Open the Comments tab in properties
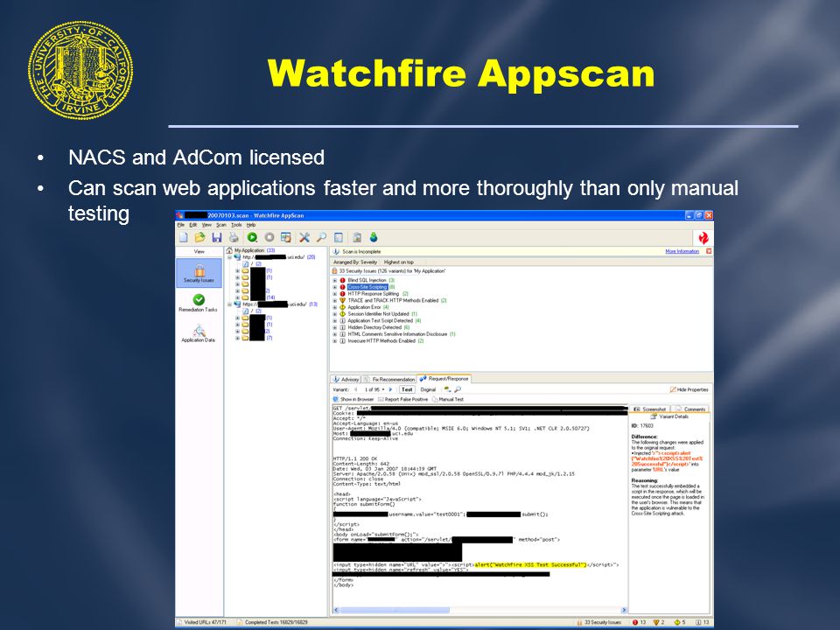The height and width of the screenshot is (630, 840). click(x=690, y=409)
